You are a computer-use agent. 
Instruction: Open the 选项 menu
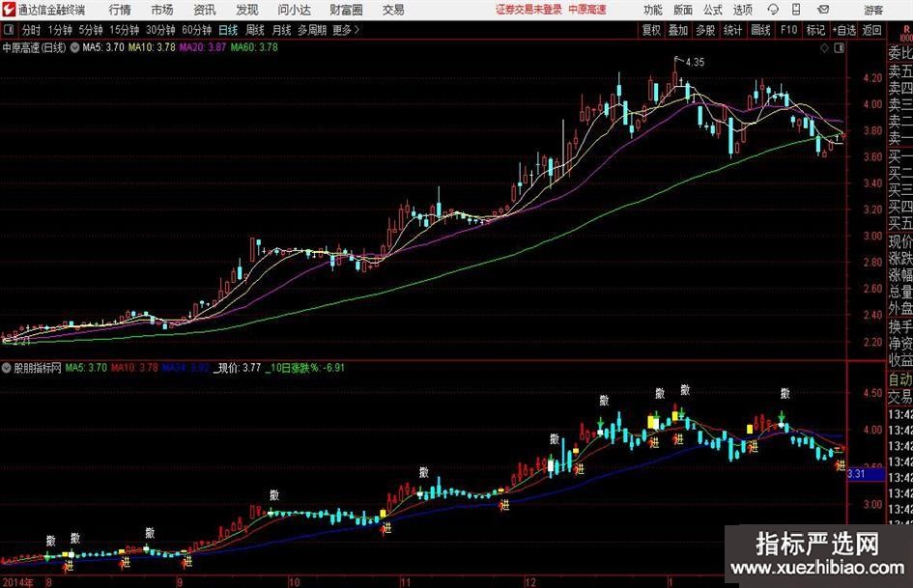pyautogui.click(x=742, y=10)
